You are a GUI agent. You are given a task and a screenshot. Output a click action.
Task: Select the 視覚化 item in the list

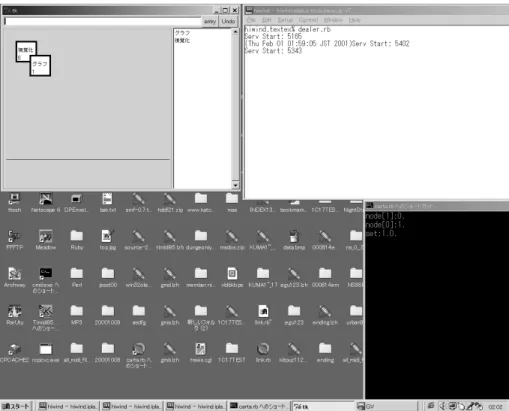tap(182, 40)
